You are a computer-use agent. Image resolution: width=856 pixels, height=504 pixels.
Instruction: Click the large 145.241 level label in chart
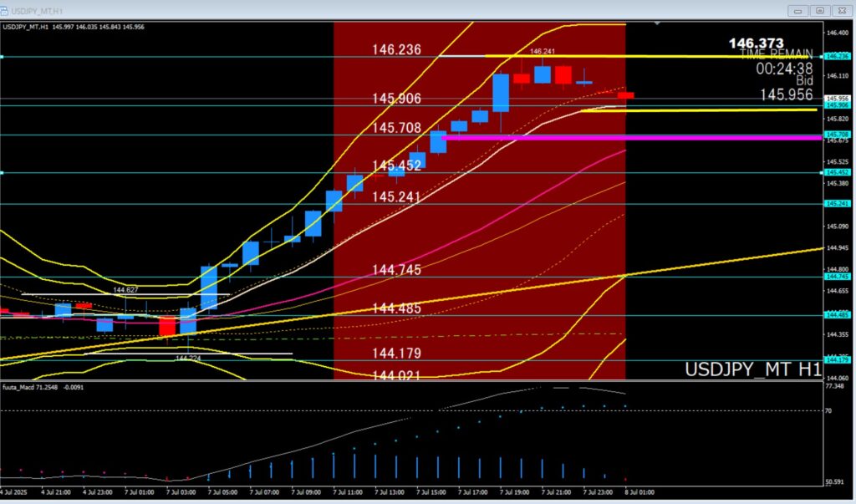point(397,196)
